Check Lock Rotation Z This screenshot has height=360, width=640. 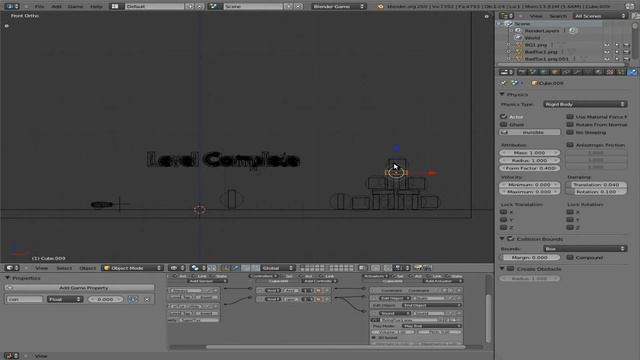click(570, 227)
